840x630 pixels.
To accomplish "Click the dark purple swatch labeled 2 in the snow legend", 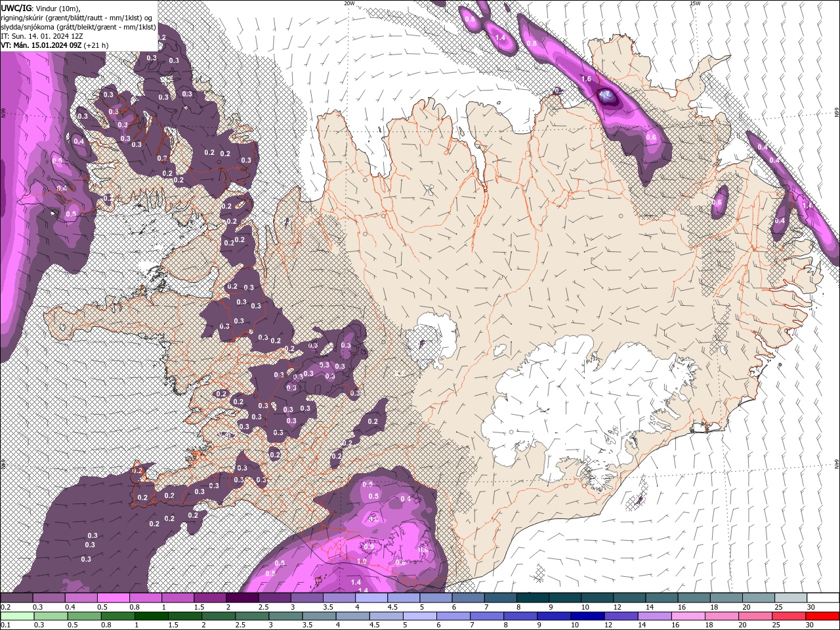I will click(242, 598).
